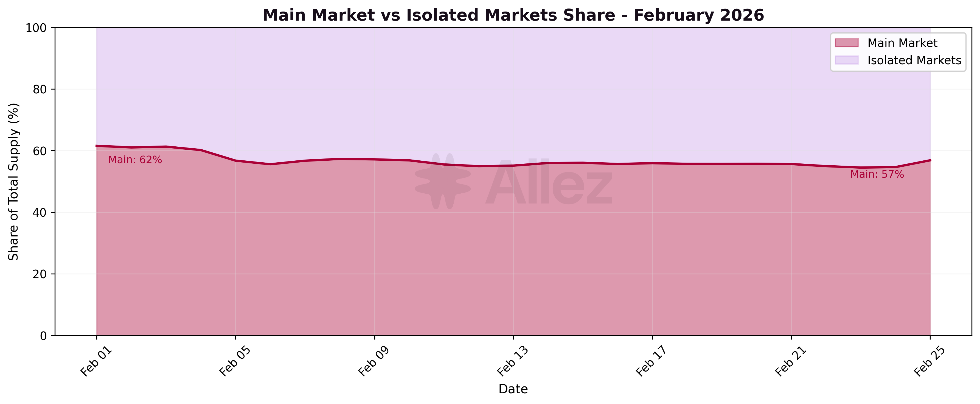The height and width of the screenshot is (404, 980).
Task: Click the 'Share of Total Supply (%)' axis label
Action: click(14, 182)
